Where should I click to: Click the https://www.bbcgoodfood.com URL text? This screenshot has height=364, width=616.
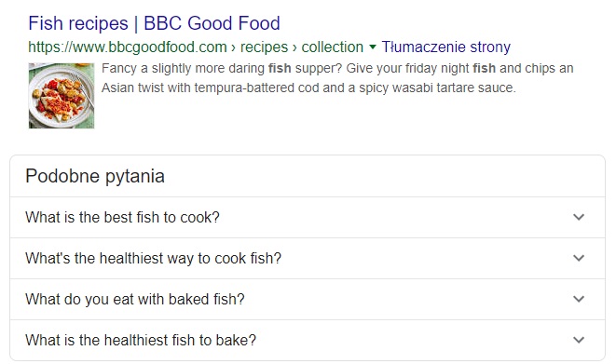click(x=128, y=47)
